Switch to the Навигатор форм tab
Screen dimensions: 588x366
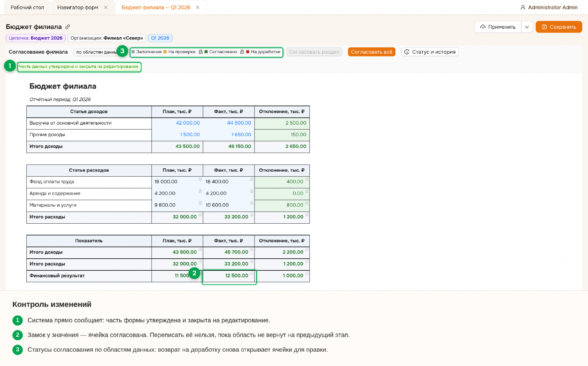pos(78,8)
